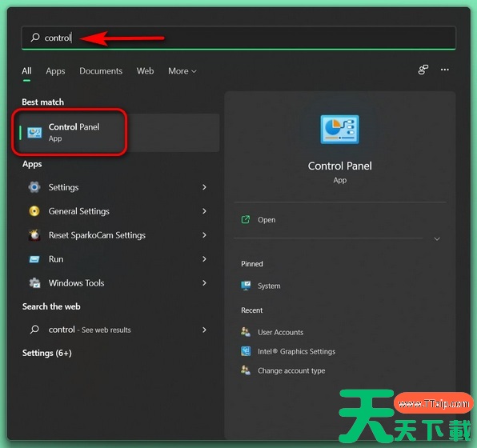Select the All tab
477x448 pixels.
click(26, 71)
